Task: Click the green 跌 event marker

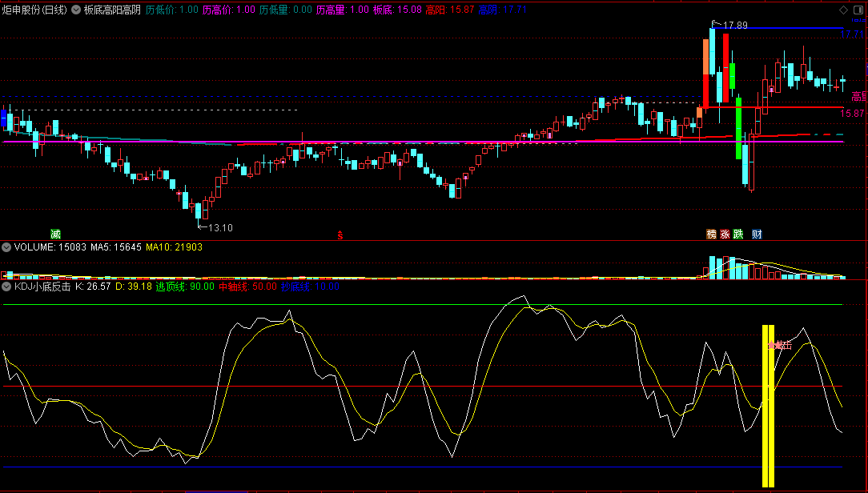Action: 738,234
